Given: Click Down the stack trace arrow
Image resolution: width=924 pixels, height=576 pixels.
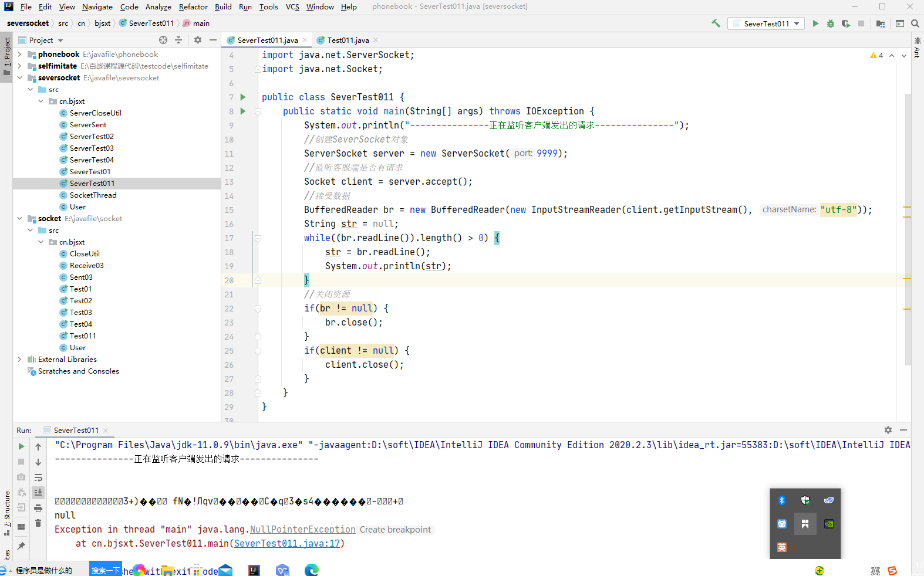Looking at the screenshot, I should [38, 462].
